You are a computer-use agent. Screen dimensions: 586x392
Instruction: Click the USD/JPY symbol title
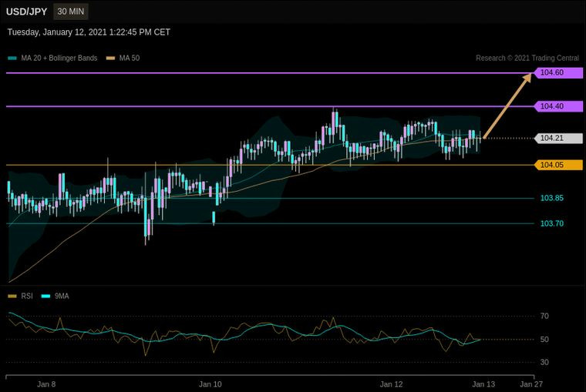pyautogui.click(x=26, y=12)
